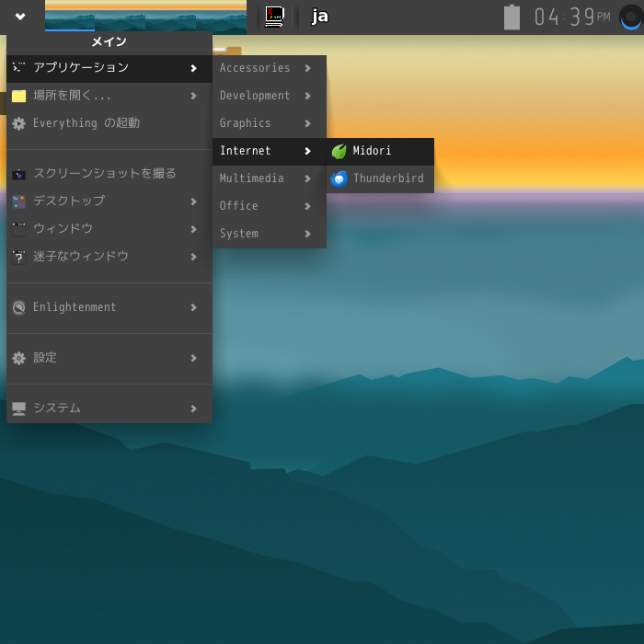Click the Enlightenment logo icon
This screenshot has width=644, height=644.
(19, 307)
